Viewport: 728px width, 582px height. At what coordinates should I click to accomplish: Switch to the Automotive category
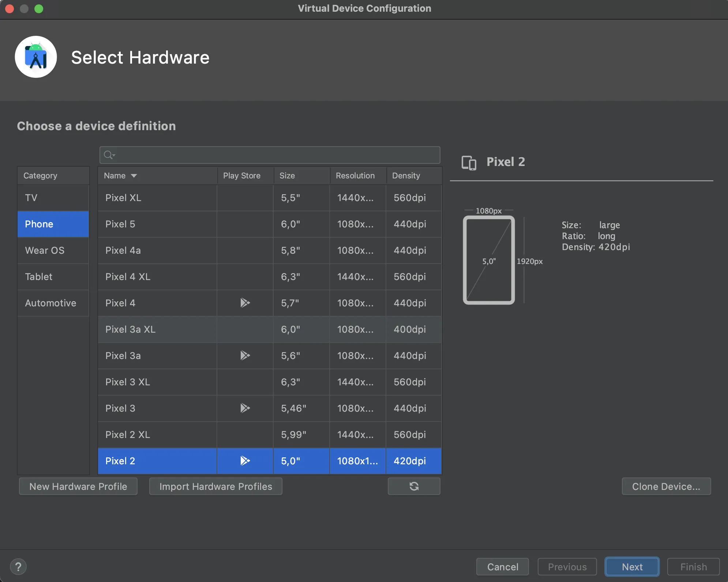point(50,303)
